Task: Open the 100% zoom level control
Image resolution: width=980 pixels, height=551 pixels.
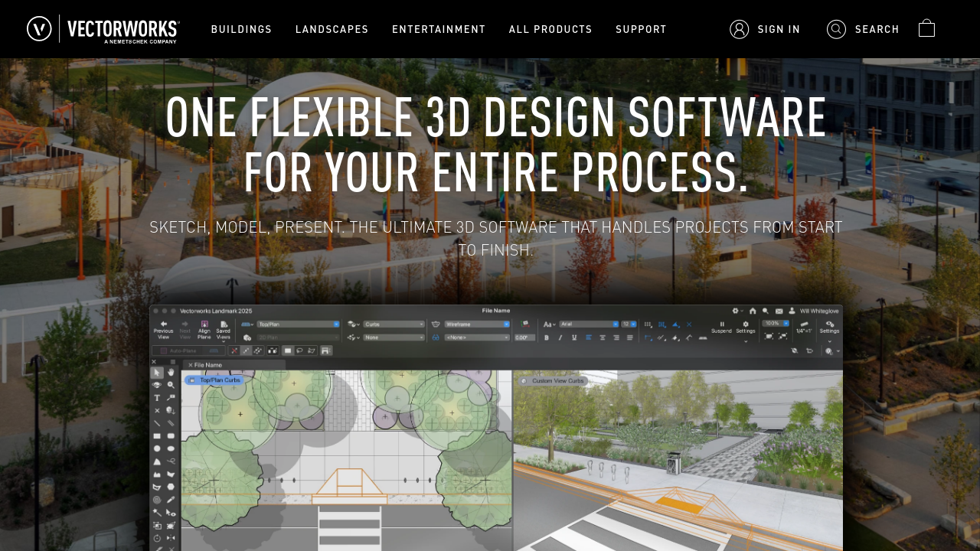Action: point(776,323)
